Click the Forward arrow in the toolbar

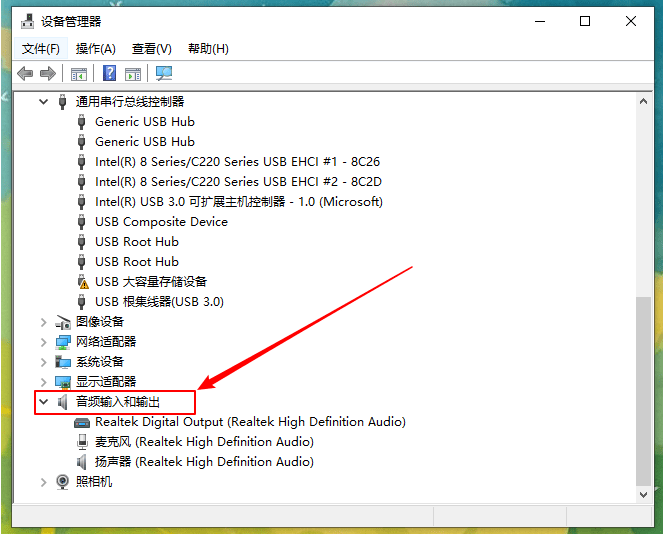(x=47, y=73)
